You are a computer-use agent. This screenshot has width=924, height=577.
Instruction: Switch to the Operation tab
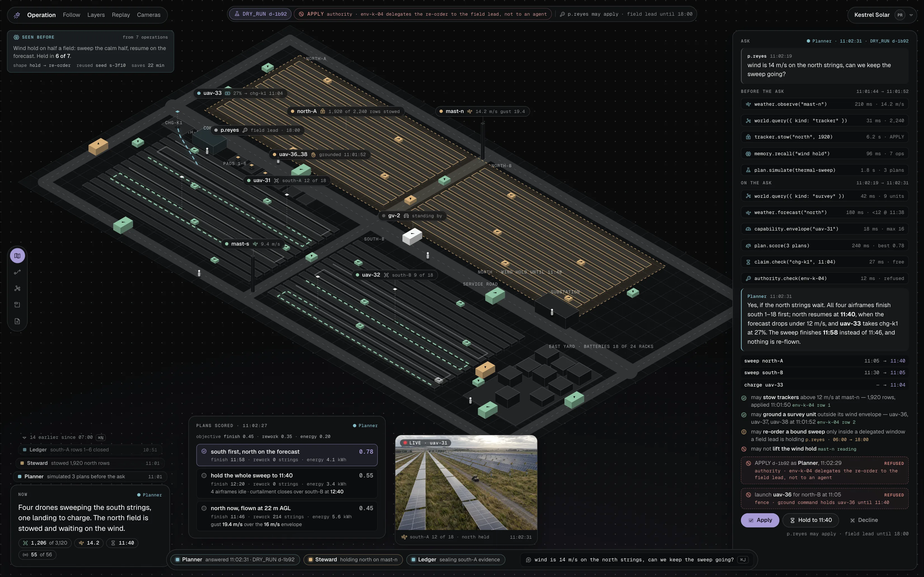click(41, 15)
